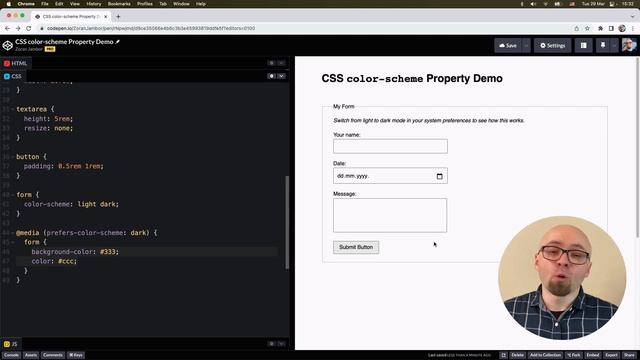Screen dimensions: 640x360
Task: Click Zoran Jambor author name
Action: [29, 49]
